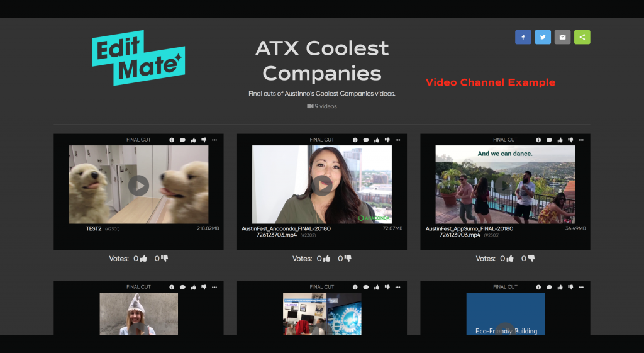Open the 'And we can dance' thumbnail
This screenshot has height=353, width=644.
[x=505, y=184]
